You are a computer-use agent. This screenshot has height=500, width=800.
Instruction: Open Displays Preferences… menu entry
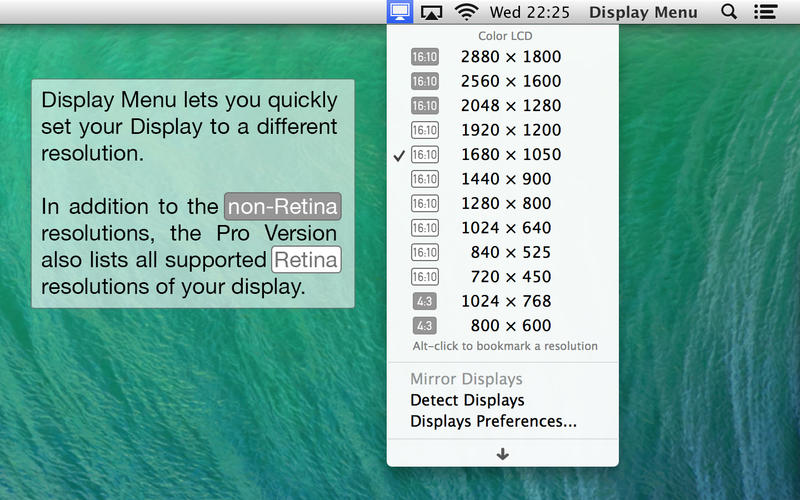(x=493, y=421)
